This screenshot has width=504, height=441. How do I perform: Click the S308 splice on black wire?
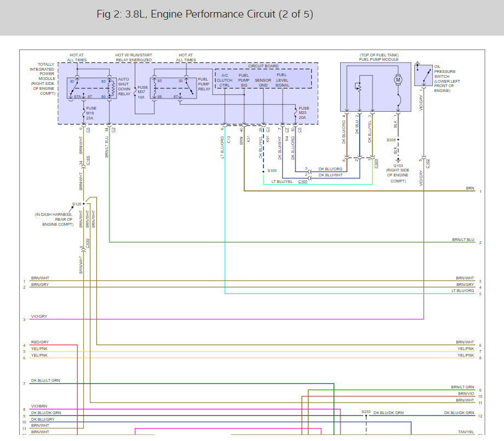coord(398,140)
